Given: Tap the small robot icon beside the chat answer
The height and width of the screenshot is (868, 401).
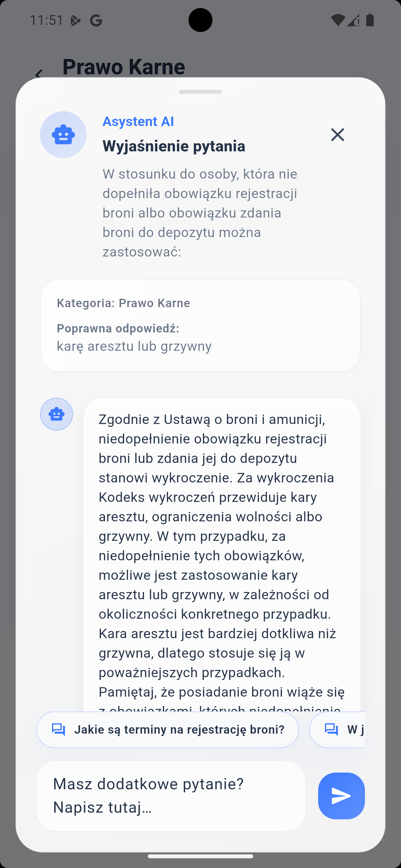Looking at the screenshot, I should (56, 414).
